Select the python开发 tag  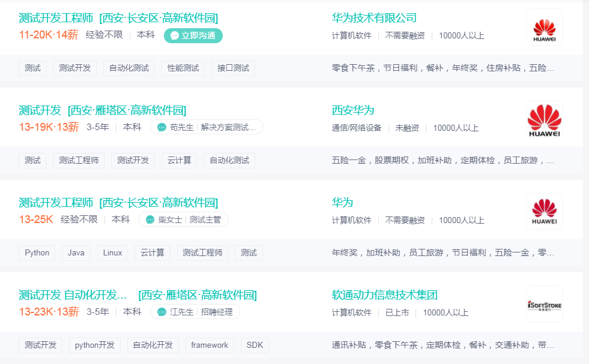95,345
